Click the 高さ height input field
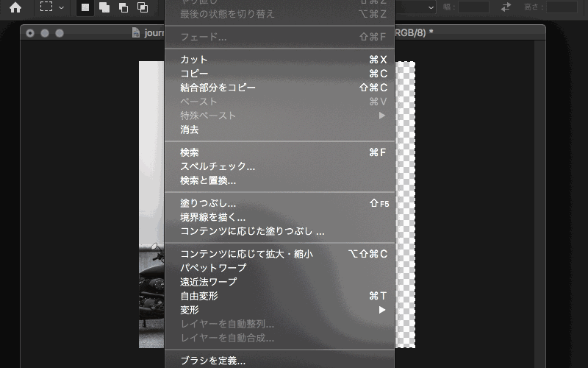The height and width of the screenshot is (368, 588). coord(562,7)
